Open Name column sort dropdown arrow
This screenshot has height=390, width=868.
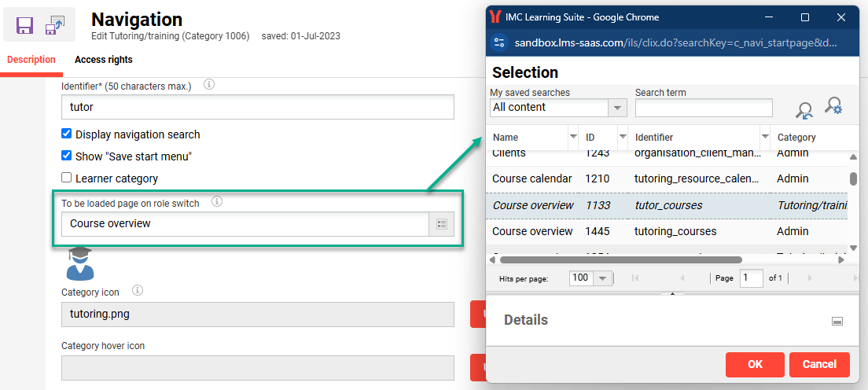(573, 137)
